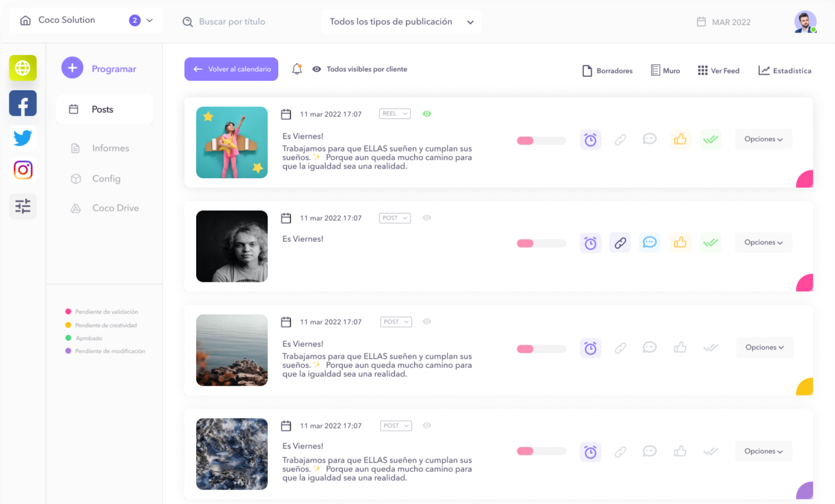Click the notification bell icon

[x=297, y=69]
